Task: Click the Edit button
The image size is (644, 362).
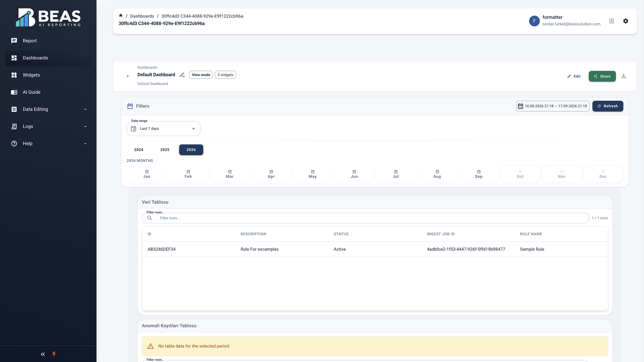Action: click(574, 76)
